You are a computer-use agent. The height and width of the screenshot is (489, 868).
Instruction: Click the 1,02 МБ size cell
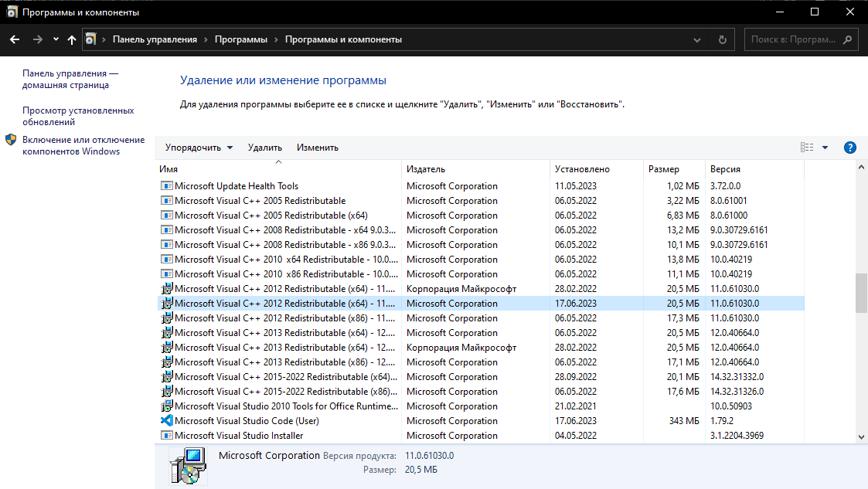[x=683, y=186]
